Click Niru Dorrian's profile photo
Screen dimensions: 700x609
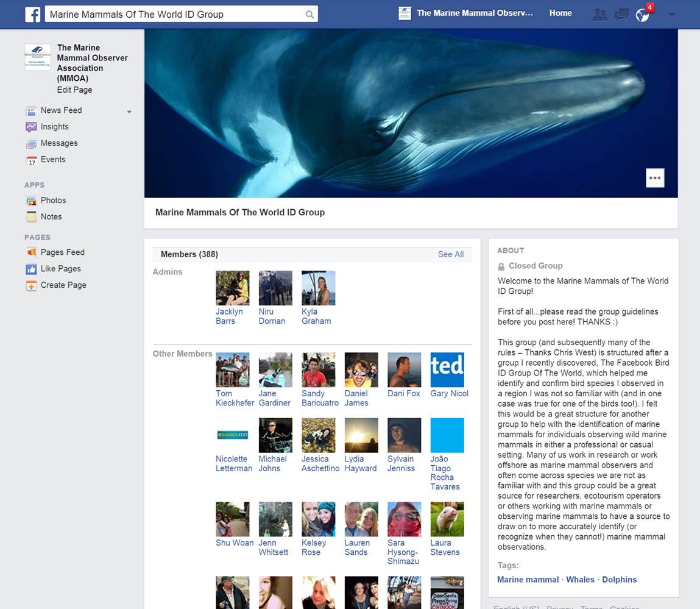[x=275, y=288]
